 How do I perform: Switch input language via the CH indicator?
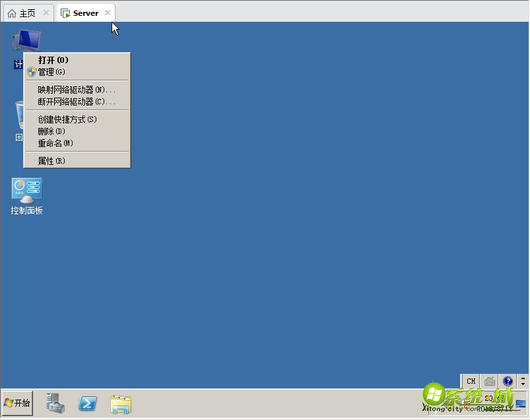(471, 381)
